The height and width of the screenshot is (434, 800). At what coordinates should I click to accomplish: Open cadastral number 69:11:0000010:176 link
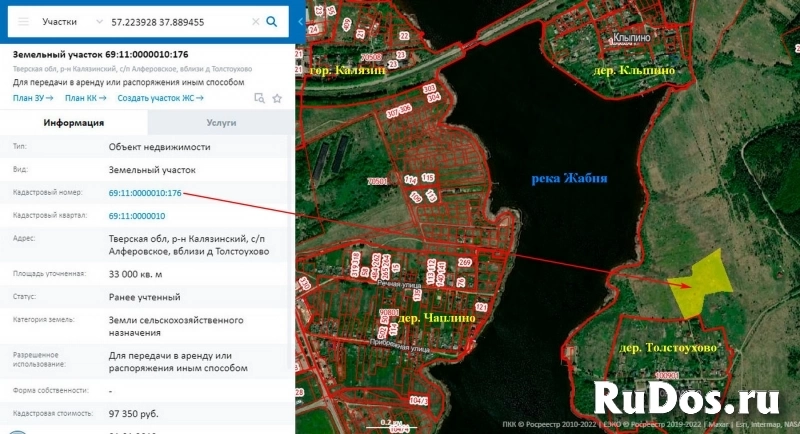click(x=145, y=193)
